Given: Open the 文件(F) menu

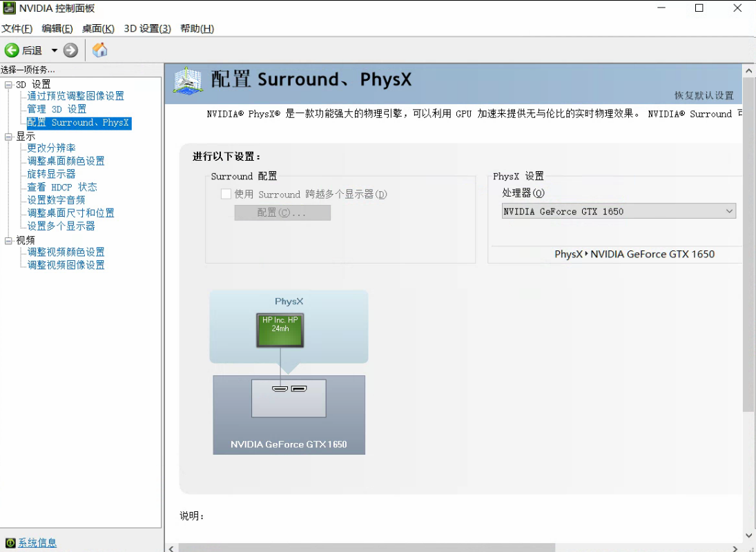Looking at the screenshot, I should point(17,28).
